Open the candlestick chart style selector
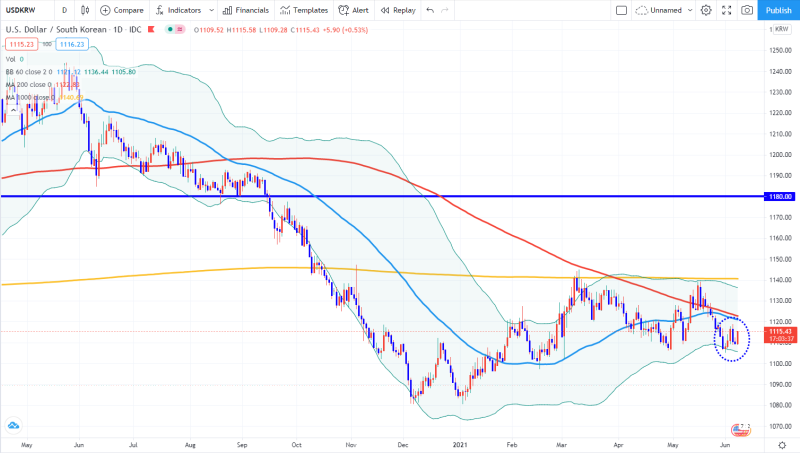 click(x=85, y=10)
